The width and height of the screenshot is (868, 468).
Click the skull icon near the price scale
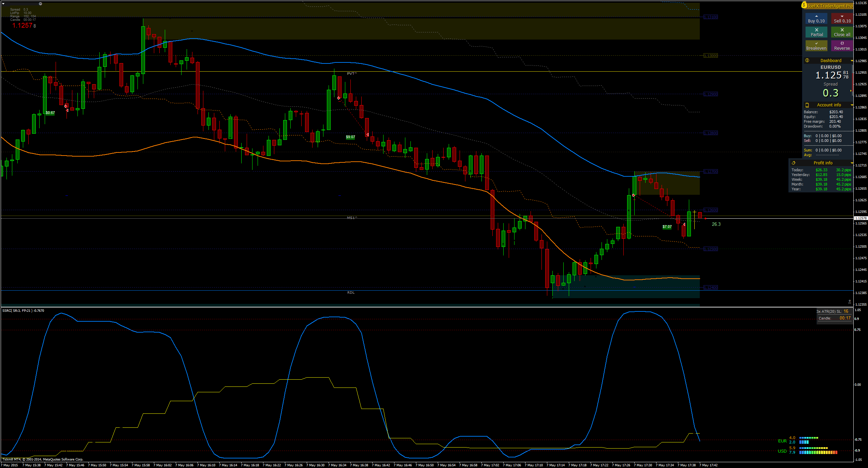pos(849,302)
